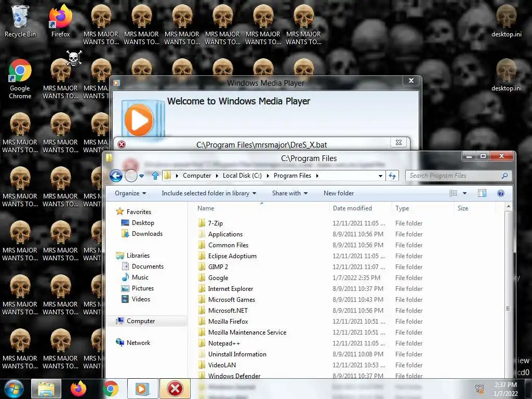532x399 pixels.
Task: Sort by the Size column header
Action: (x=475, y=208)
